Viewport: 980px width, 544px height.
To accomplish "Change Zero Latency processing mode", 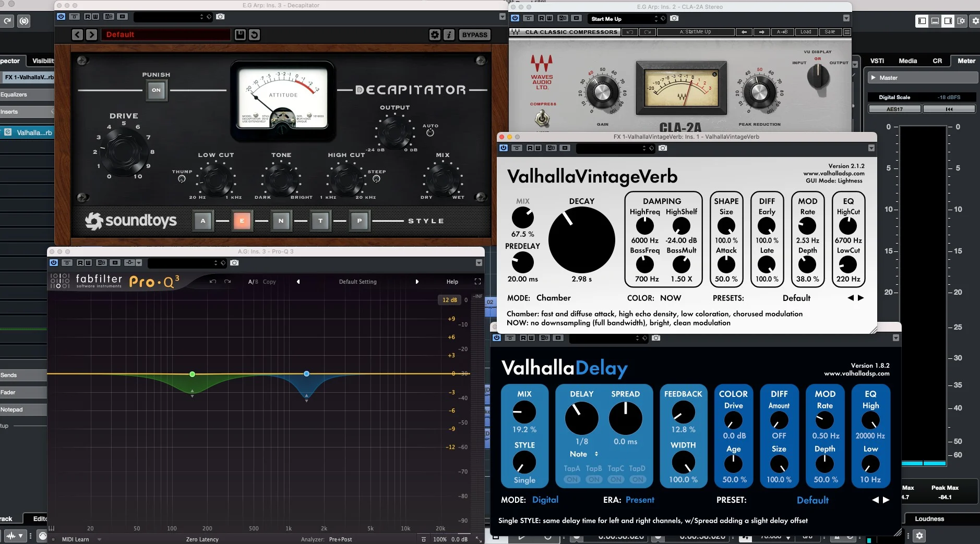I will pyautogui.click(x=202, y=539).
